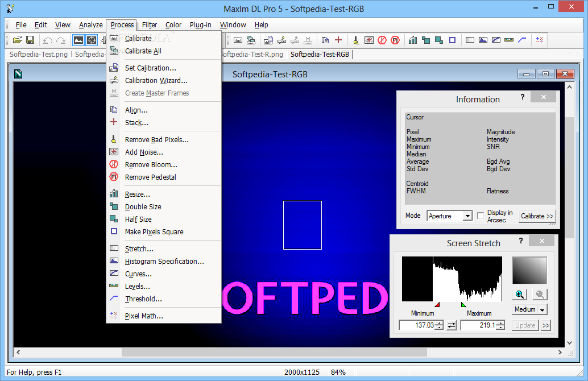Expand Screen Stretch with the >> button
Screen dimensions: 588x381
(x=545, y=325)
